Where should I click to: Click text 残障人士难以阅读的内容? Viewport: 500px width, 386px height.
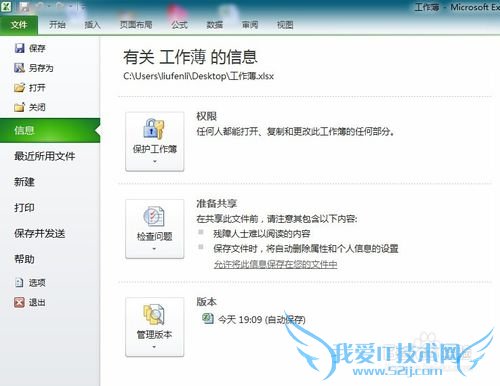(262, 234)
